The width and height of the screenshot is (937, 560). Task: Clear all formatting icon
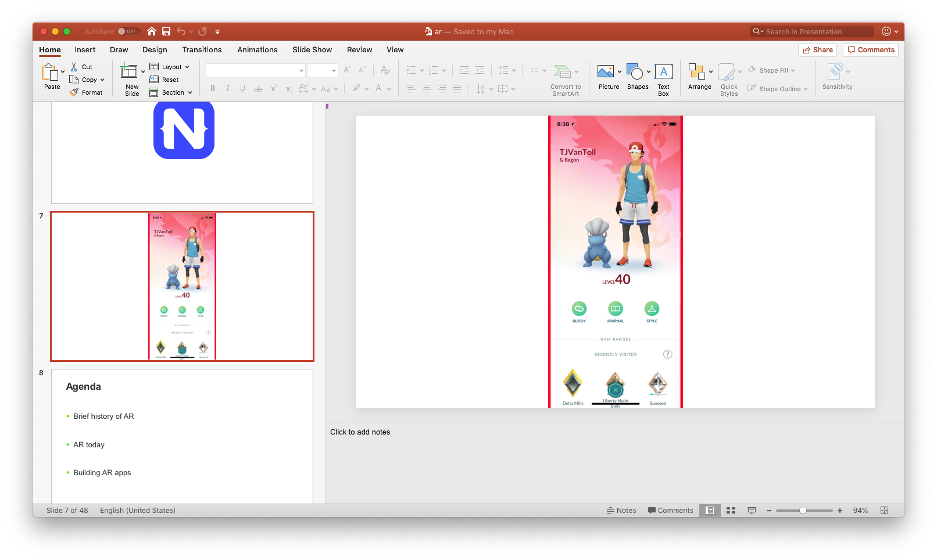[x=385, y=70]
